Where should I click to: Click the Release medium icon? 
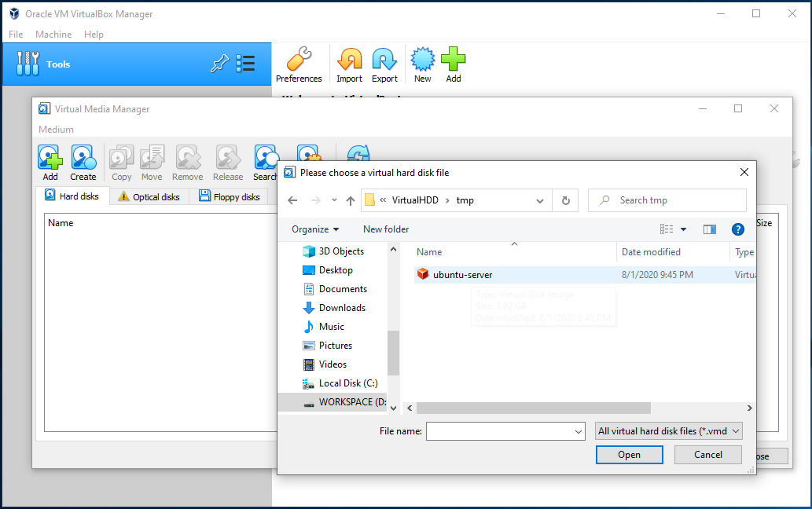click(228, 163)
